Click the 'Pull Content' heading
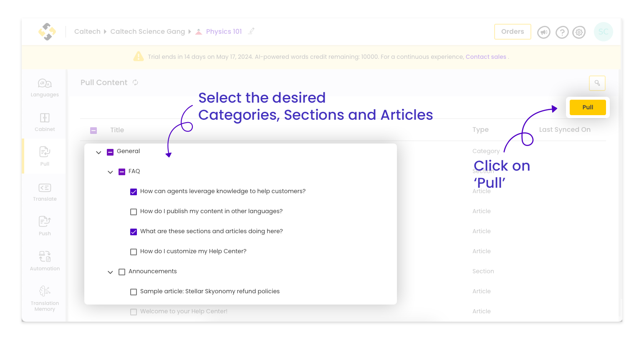 coord(104,83)
